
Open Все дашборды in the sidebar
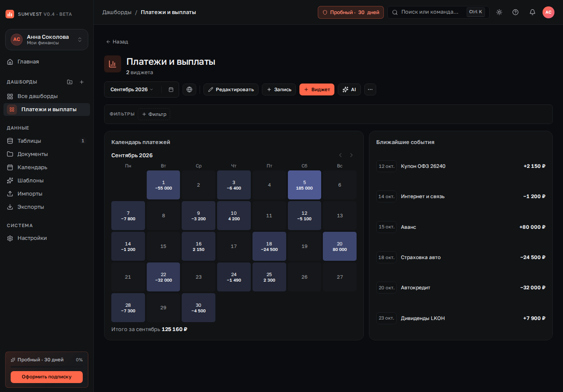pos(46,96)
